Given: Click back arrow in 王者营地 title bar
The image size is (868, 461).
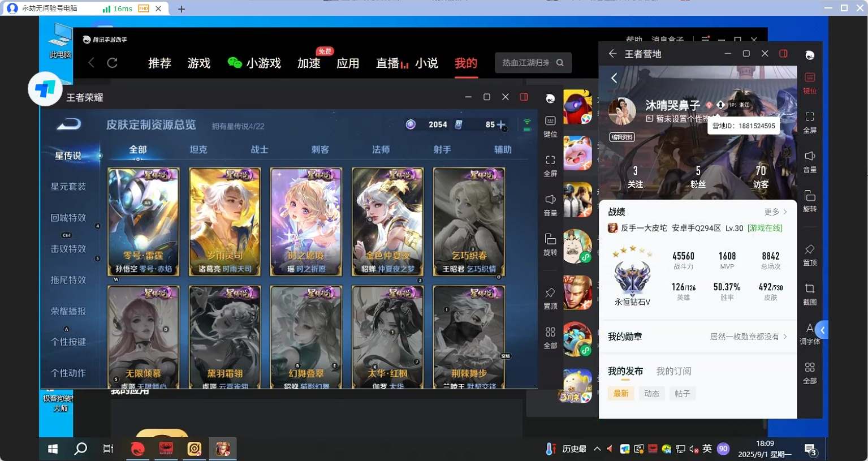Looking at the screenshot, I should tap(612, 54).
